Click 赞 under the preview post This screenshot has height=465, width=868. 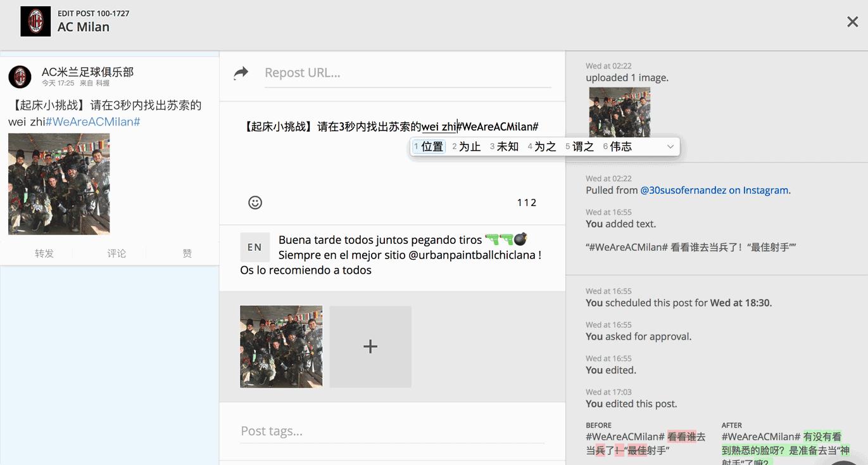coord(187,253)
